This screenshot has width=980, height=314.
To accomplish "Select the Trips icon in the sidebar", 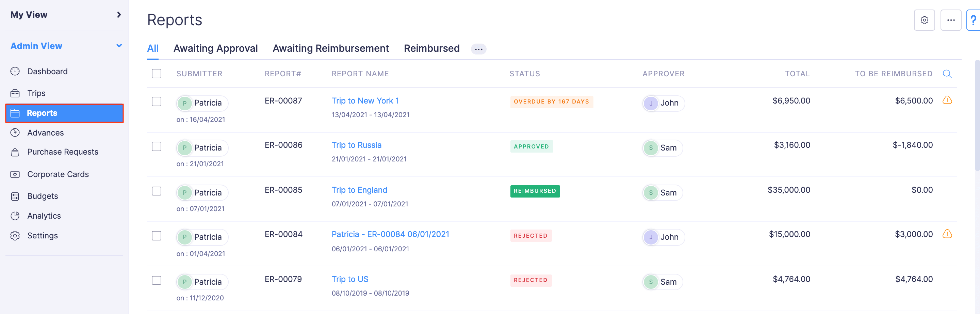I will point(15,93).
